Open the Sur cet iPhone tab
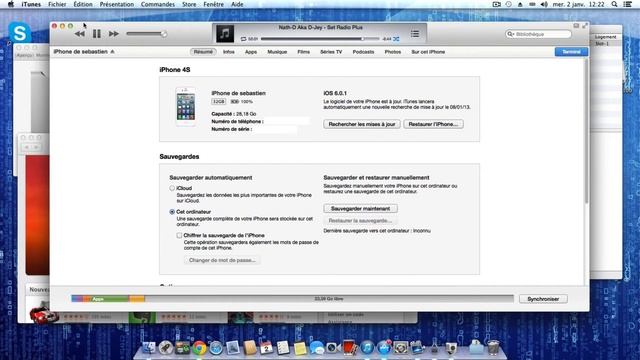 [x=428, y=52]
